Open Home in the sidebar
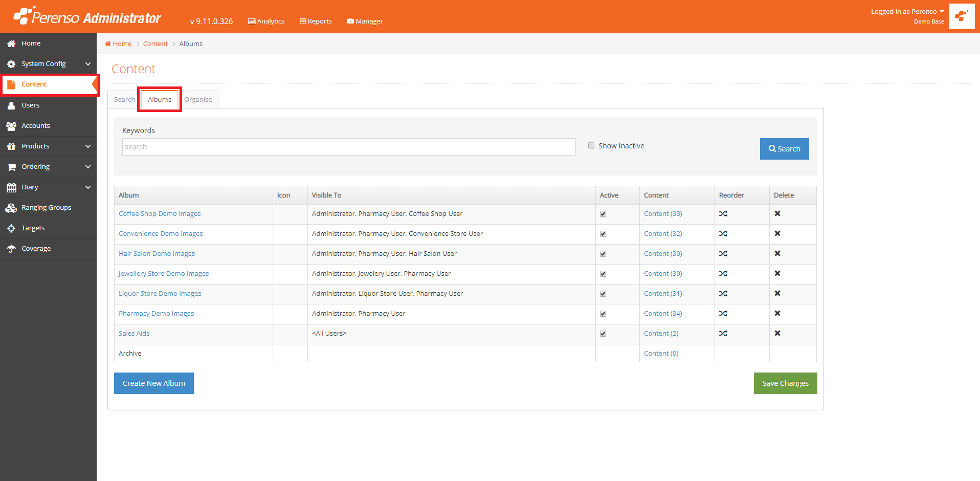This screenshot has height=481, width=980. click(48, 43)
